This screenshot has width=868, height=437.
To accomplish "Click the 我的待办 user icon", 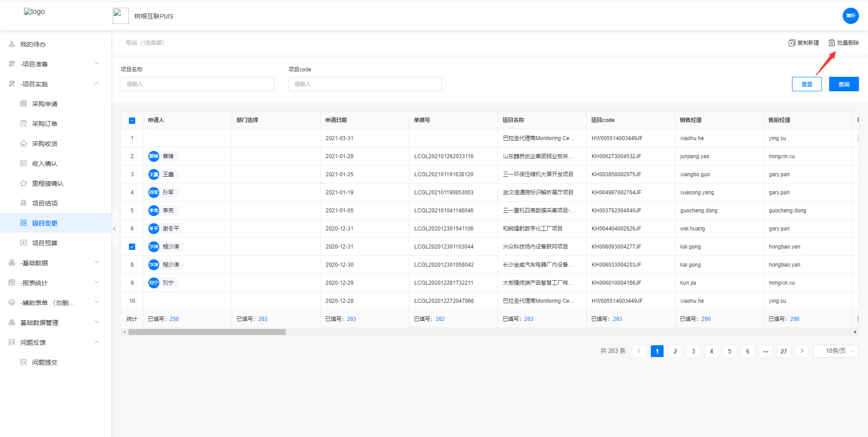I will coord(12,44).
